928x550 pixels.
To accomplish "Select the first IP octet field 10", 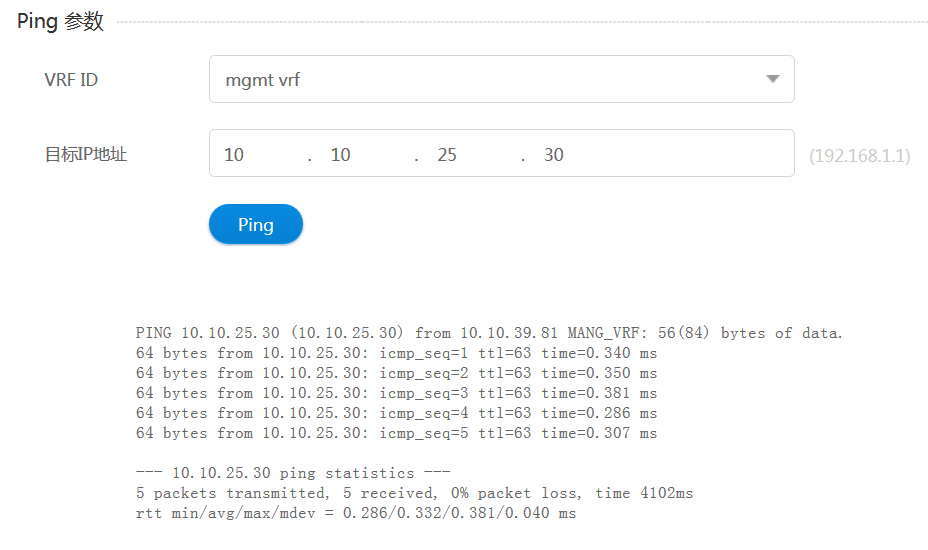I will coord(260,155).
